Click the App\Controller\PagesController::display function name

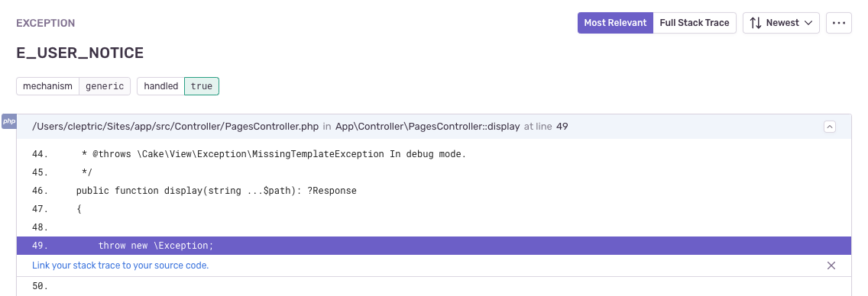click(x=427, y=127)
